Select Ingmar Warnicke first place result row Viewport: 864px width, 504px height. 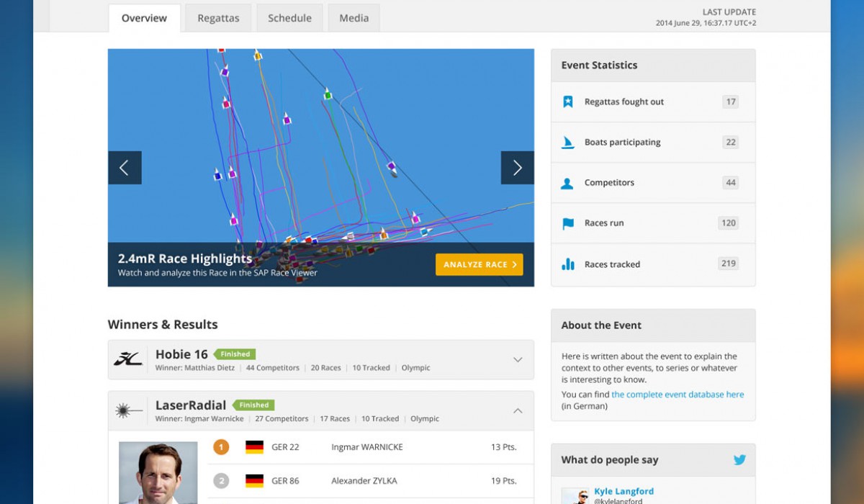pyautogui.click(x=367, y=447)
